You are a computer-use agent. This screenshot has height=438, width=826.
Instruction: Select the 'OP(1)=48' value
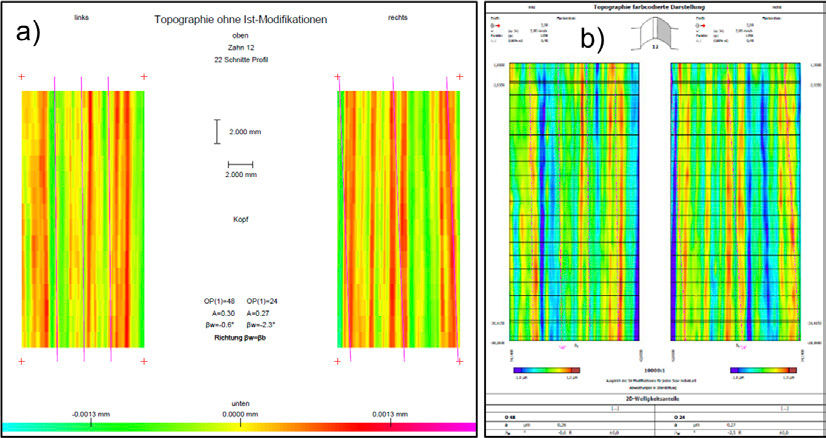[x=219, y=301]
